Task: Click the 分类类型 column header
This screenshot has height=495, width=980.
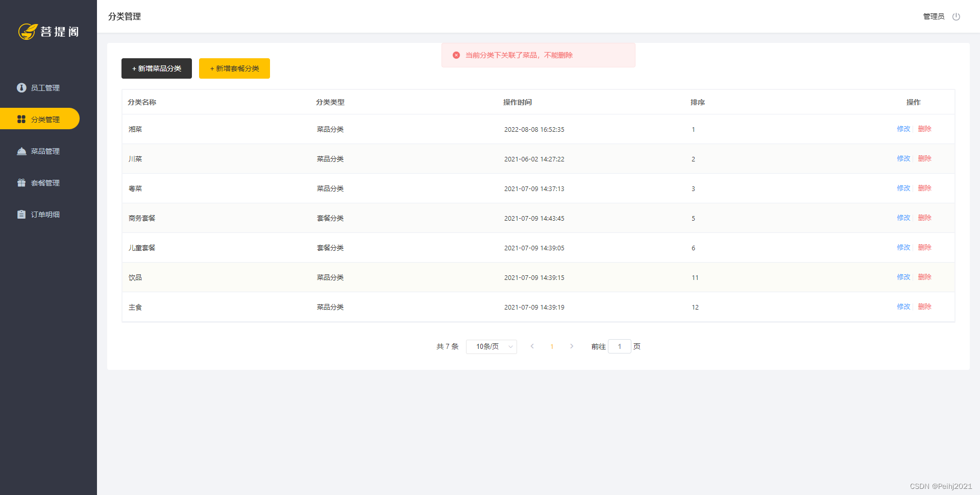Action: (330, 102)
